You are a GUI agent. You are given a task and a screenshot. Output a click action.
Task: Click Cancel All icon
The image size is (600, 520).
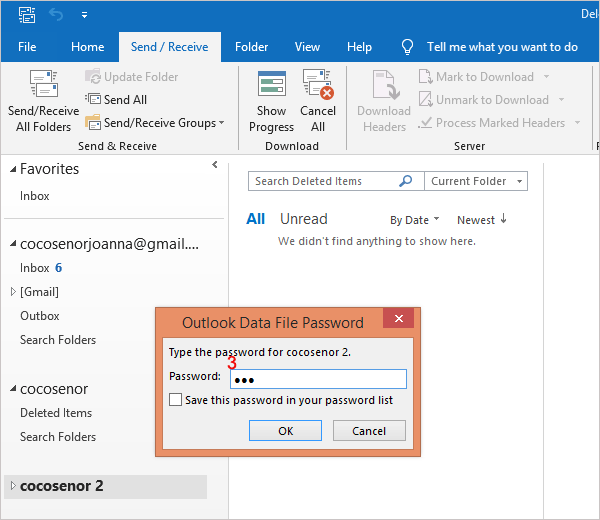click(318, 84)
